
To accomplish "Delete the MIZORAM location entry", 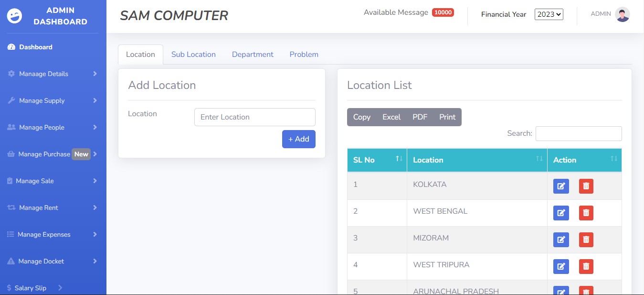I will [x=586, y=240].
